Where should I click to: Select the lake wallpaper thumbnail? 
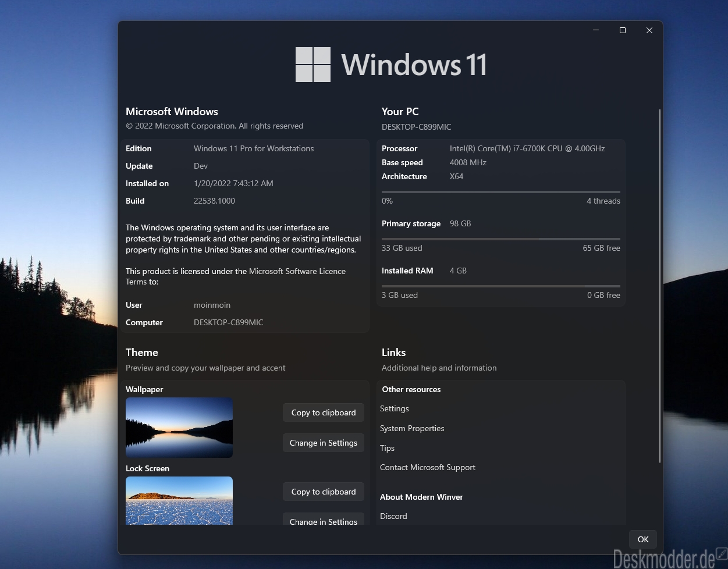(x=179, y=428)
